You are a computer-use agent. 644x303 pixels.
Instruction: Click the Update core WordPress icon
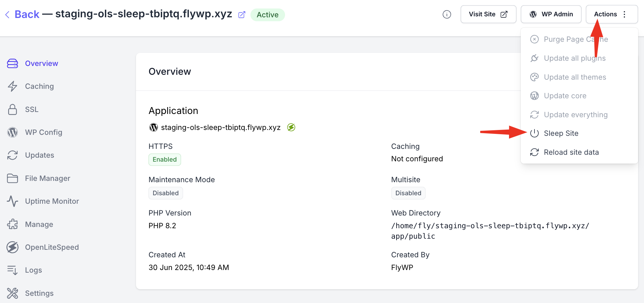pyautogui.click(x=534, y=96)
